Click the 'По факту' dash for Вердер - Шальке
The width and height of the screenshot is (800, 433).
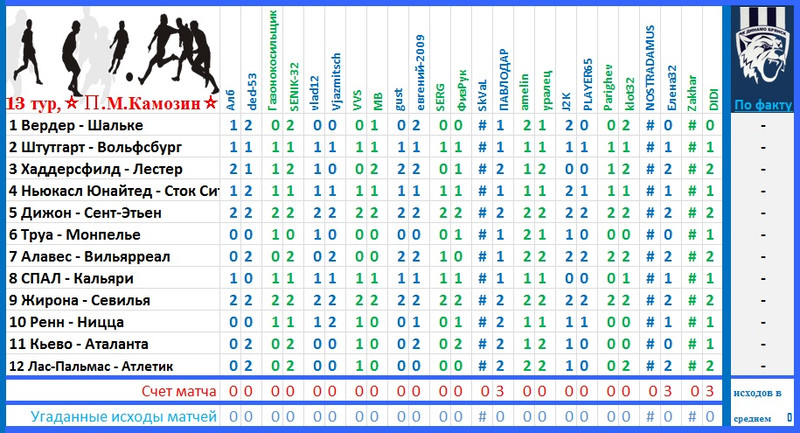pyautogui.click(x=763, y=125)
